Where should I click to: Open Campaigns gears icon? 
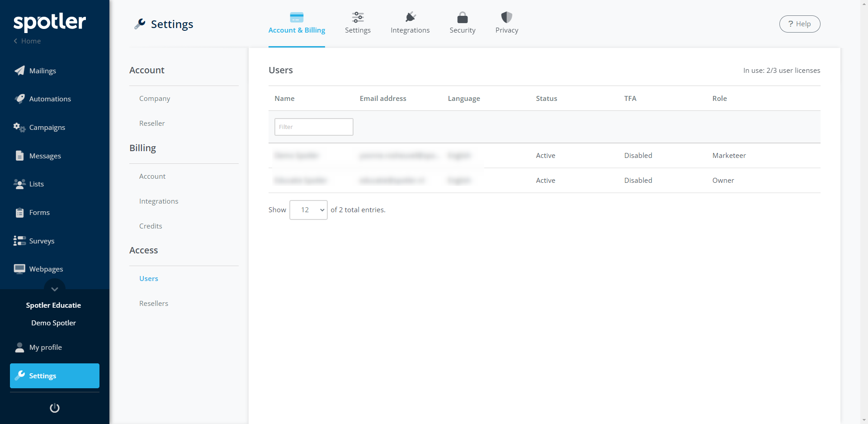(19, 127)
